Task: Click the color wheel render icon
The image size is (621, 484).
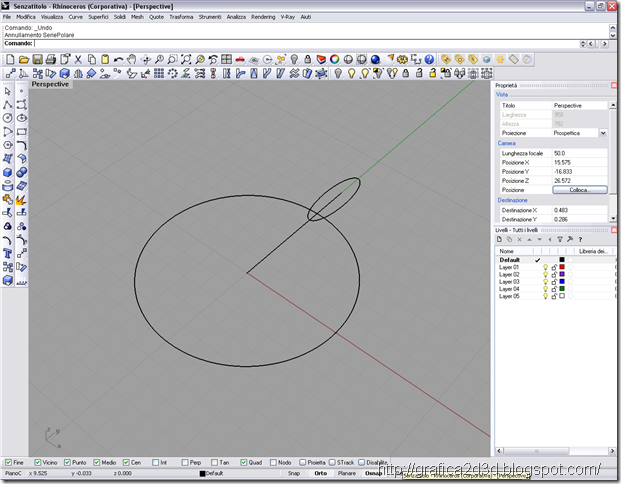Action: point(335,59)
